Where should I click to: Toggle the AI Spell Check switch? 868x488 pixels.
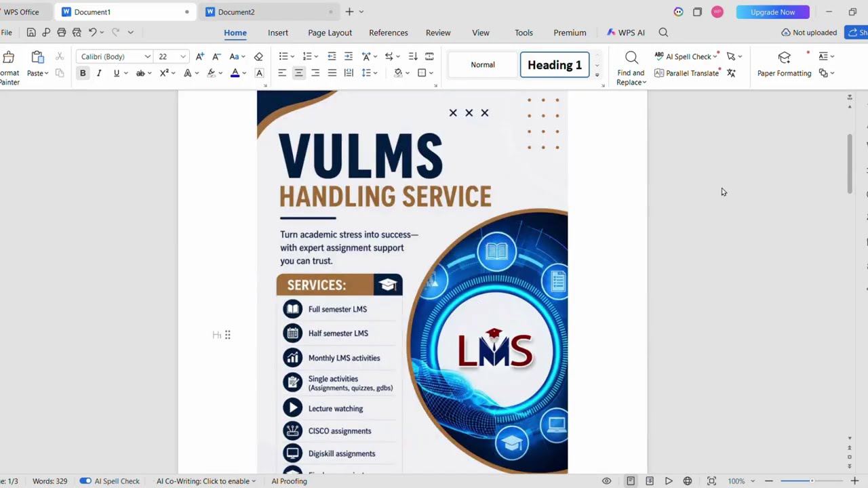point(85,481)
